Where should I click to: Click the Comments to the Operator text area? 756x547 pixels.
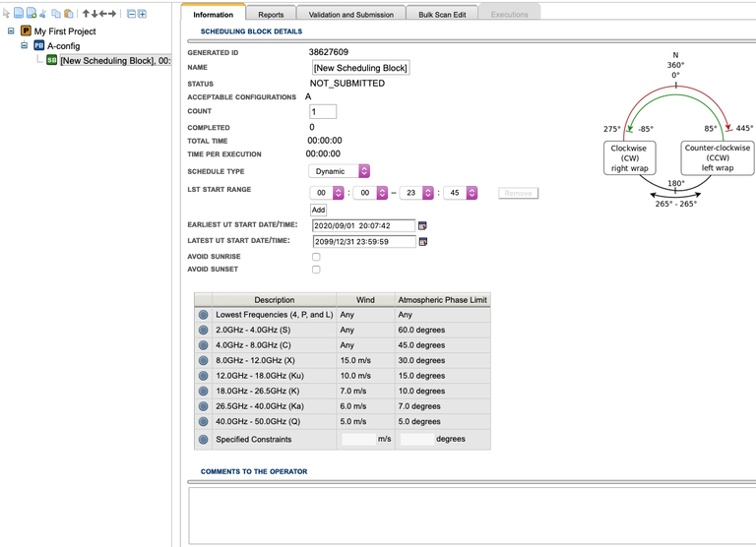[471, 515]
